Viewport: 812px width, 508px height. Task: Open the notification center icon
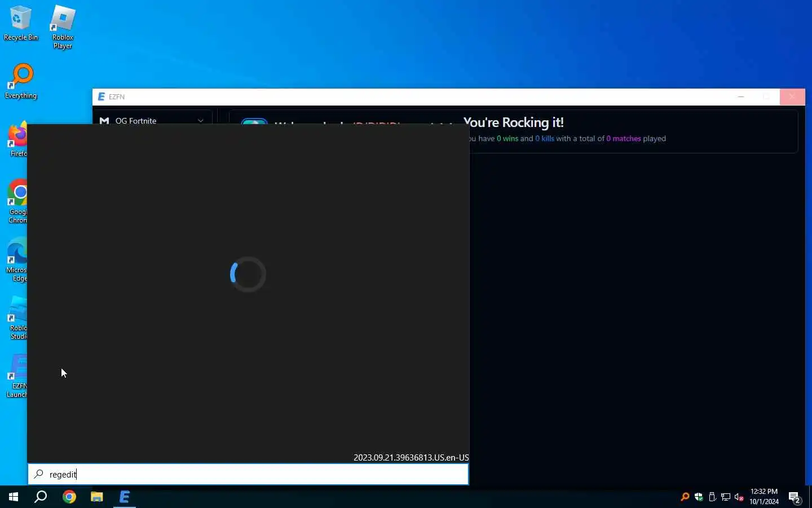pos(796,498)
